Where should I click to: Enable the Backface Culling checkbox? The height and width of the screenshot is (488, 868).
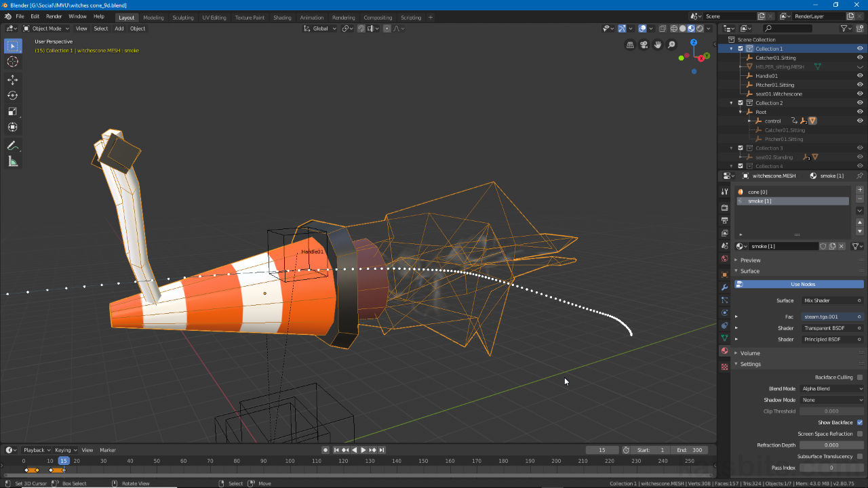click(859, 378)
